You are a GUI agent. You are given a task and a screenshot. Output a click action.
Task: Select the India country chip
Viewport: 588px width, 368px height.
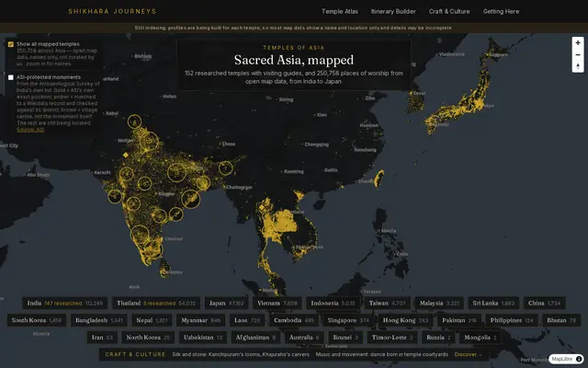[x=65, y=303]
